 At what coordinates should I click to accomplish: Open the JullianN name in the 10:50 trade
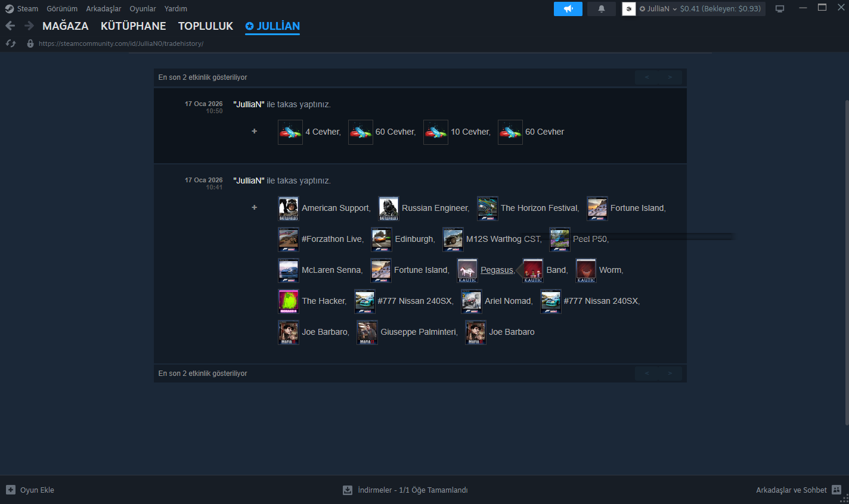249,104
